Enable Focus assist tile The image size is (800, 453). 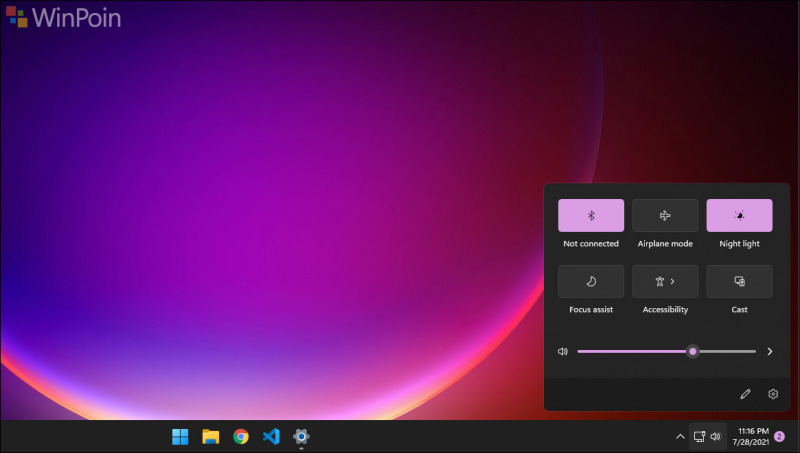coord(591,281)
